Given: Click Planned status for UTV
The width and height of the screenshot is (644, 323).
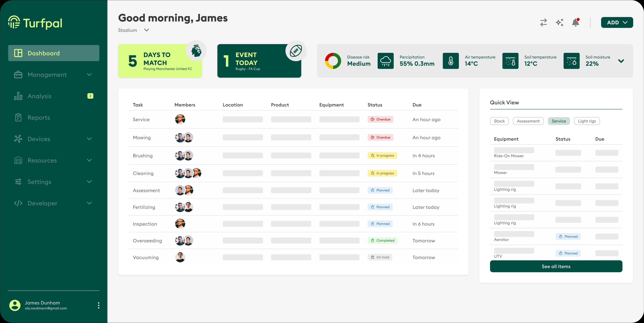Looking at the screenshot, I should [x=568, y=253].
